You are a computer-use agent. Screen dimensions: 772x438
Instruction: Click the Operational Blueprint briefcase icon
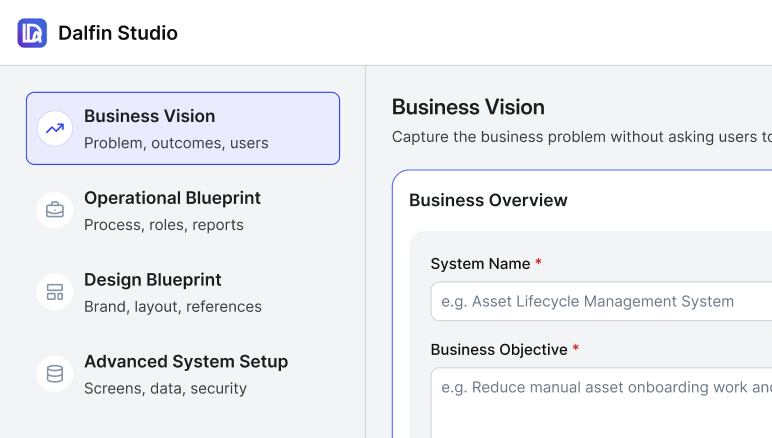pyautogui.click(x=55, y=210)
